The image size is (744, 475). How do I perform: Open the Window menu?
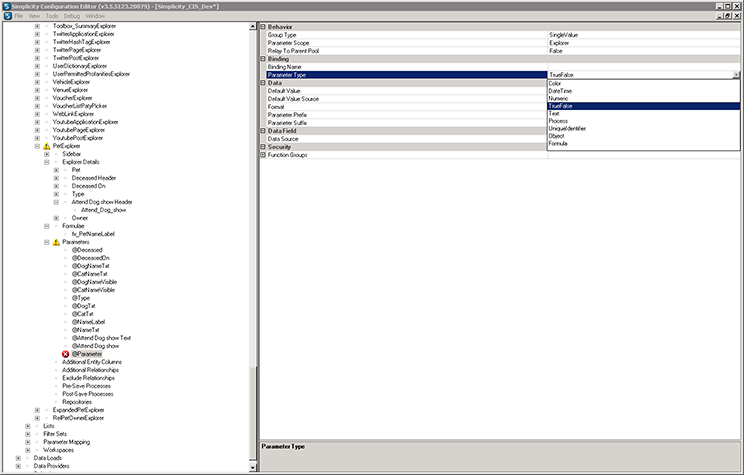pyautogui.click(x=95, y=16)
